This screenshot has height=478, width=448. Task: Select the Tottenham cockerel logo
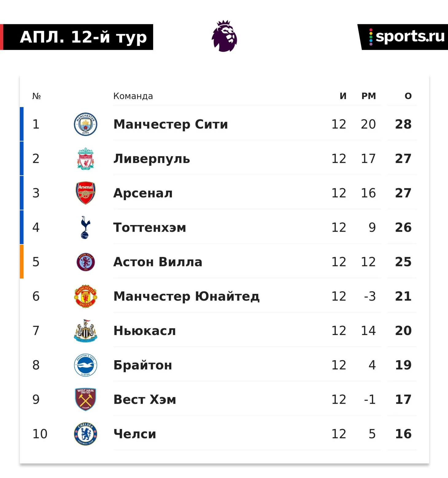tap(85, 227)
